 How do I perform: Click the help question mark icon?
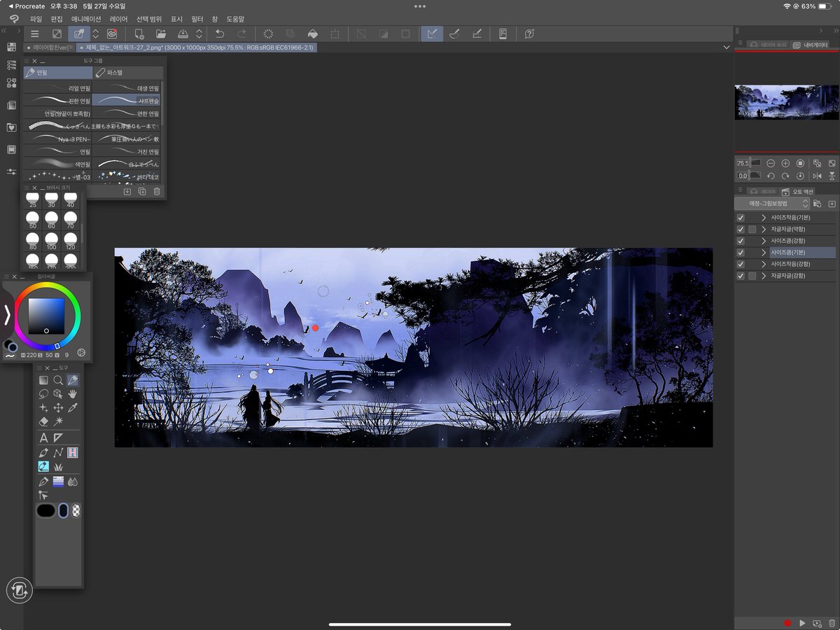(530, 34)
